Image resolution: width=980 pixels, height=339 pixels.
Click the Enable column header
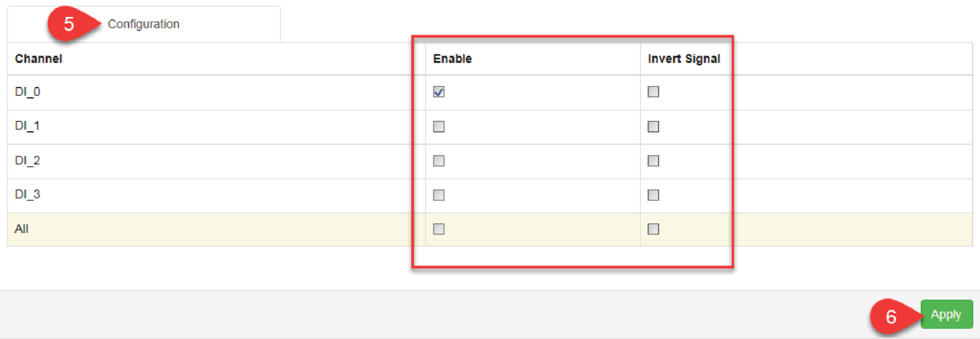coord(453,58)
